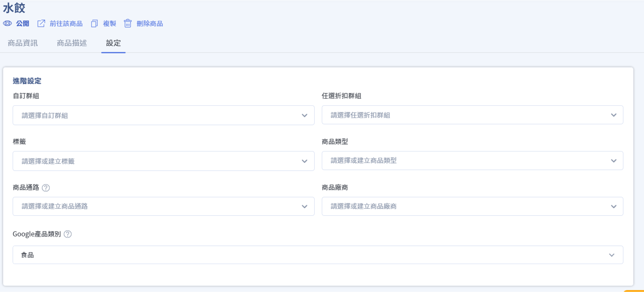Click the 刪除商品 link text
Image resolution: width=644 pixels, height=292 pixels.
point(150,24)
